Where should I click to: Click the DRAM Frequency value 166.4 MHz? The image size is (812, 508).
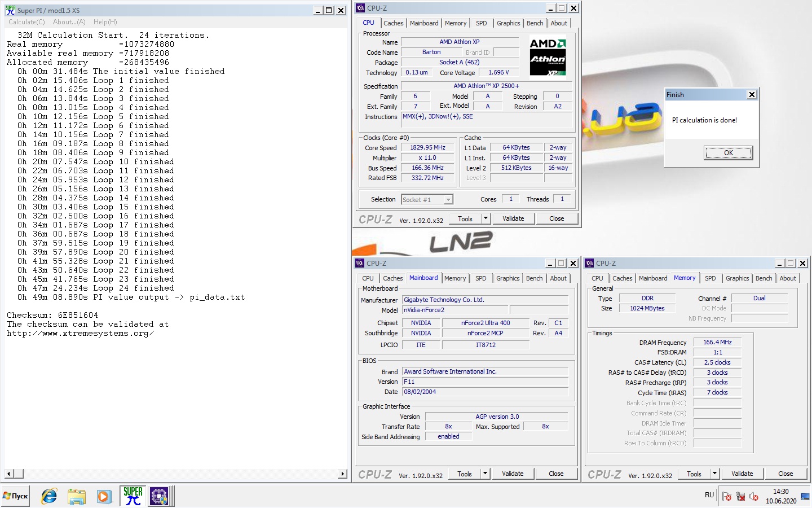717,342
